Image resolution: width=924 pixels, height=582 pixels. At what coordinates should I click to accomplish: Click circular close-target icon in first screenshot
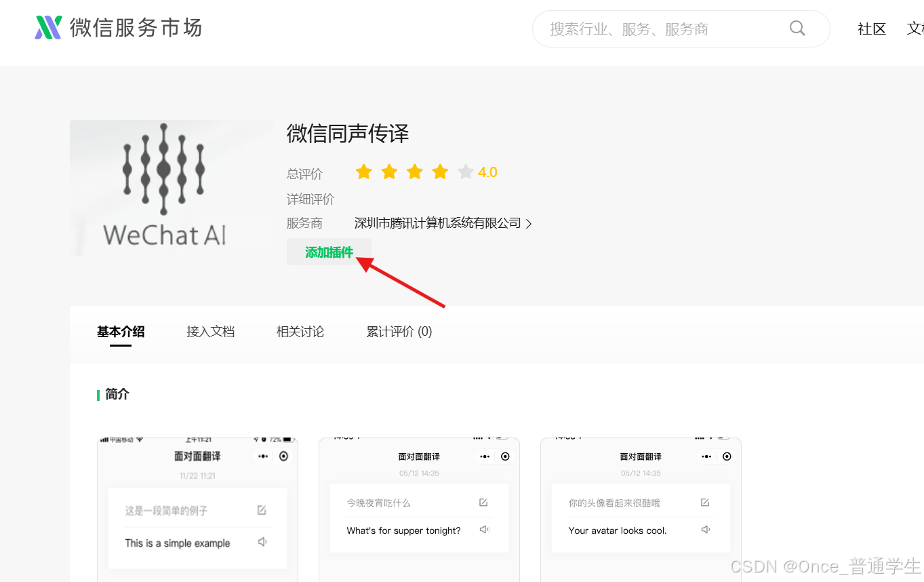[x=283, y=457]
